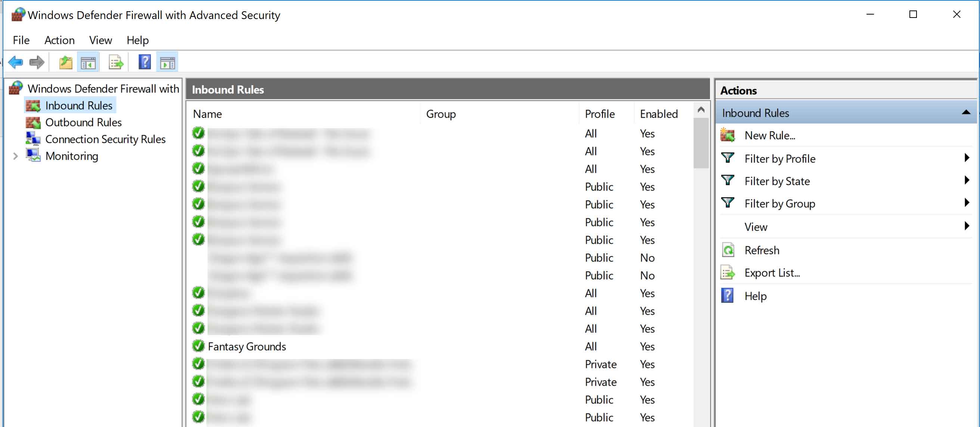Click the Export List toolbar icon
980x427 pixels.
click(x=116, y=62)
